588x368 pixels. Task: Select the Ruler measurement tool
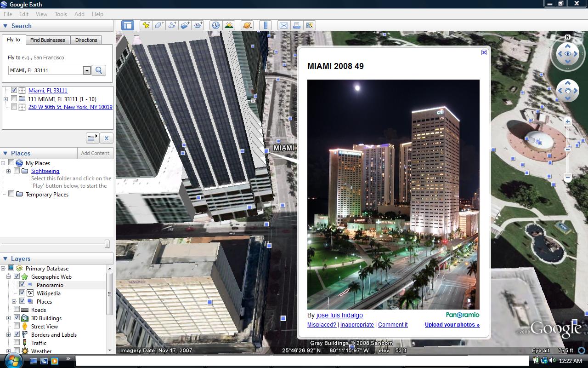click(x=266, y=25)
